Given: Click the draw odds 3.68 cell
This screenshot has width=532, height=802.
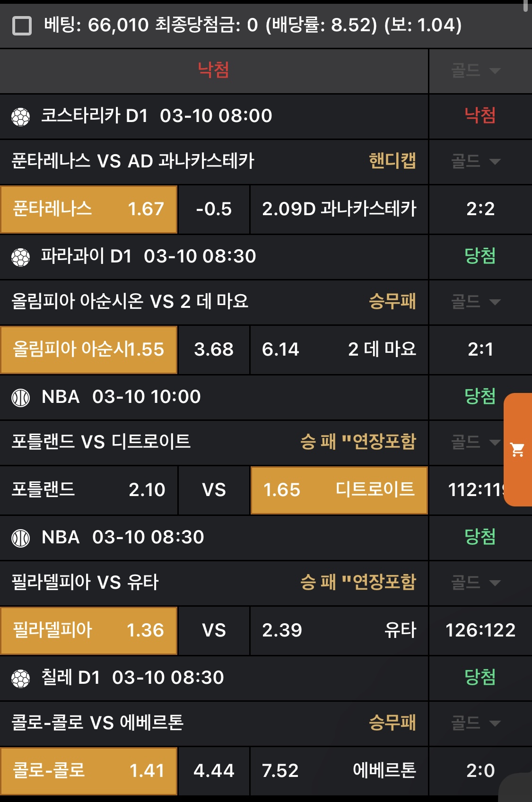Looking at the screenshot, I should pos(214,349).
